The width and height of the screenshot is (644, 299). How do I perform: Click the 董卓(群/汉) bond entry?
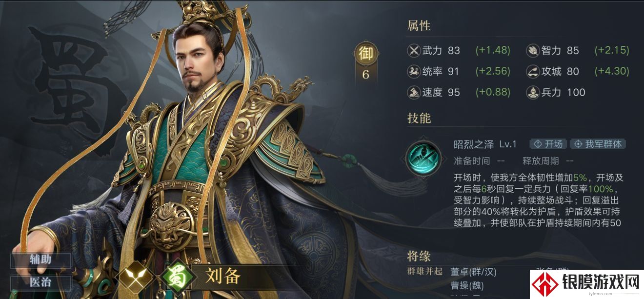[474, 272]
